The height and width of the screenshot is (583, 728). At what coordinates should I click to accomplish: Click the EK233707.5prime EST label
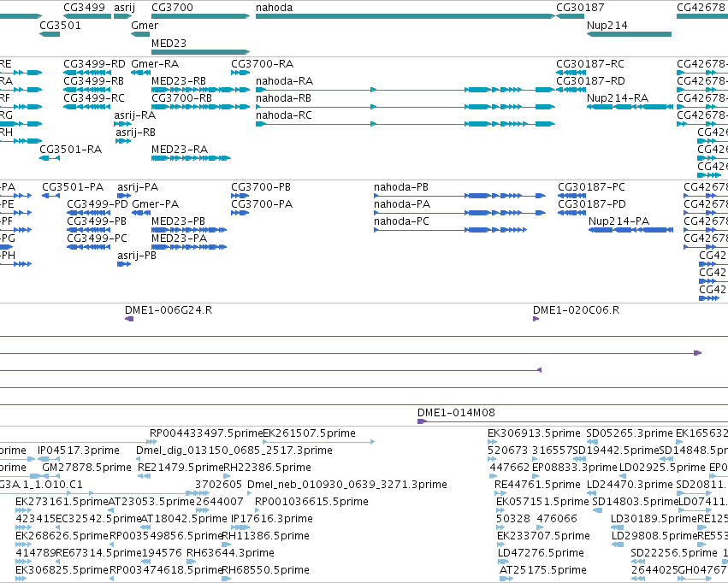[x=543, y=536]
